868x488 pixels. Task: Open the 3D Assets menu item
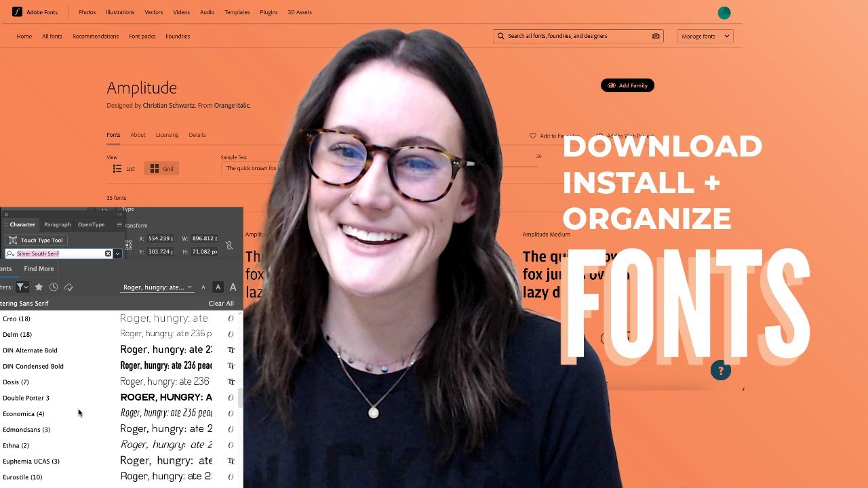point(300,12)
